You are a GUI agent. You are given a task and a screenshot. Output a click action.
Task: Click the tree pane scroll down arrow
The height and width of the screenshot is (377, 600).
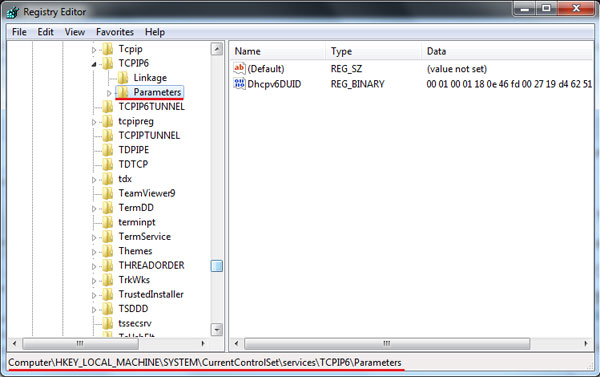click(x=217, y=329)
